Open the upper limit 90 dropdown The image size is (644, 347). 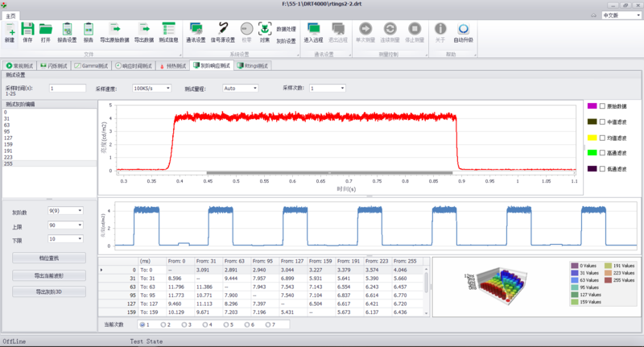80,225
